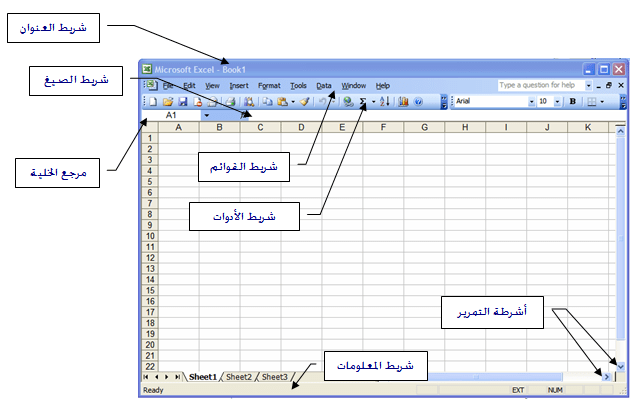Switch to the Sheet1 tab

click(x=203, y=377)
